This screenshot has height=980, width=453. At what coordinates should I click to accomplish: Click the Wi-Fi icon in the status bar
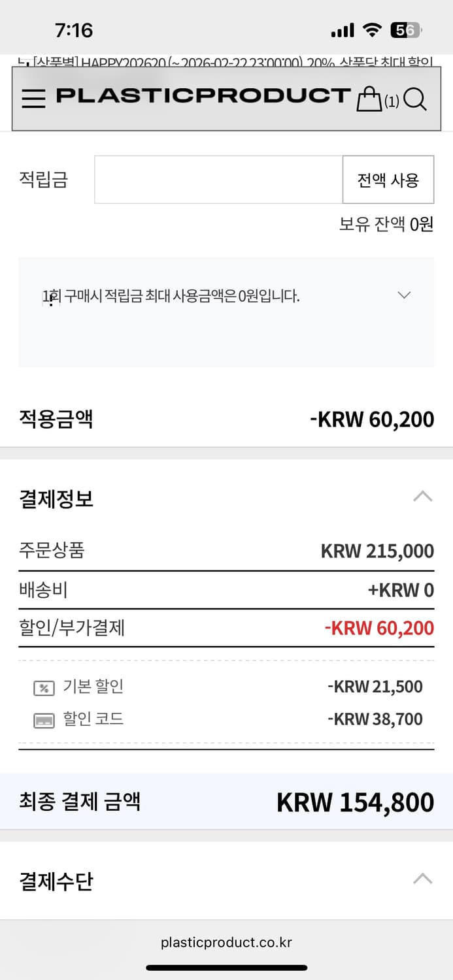click(373, 29)
